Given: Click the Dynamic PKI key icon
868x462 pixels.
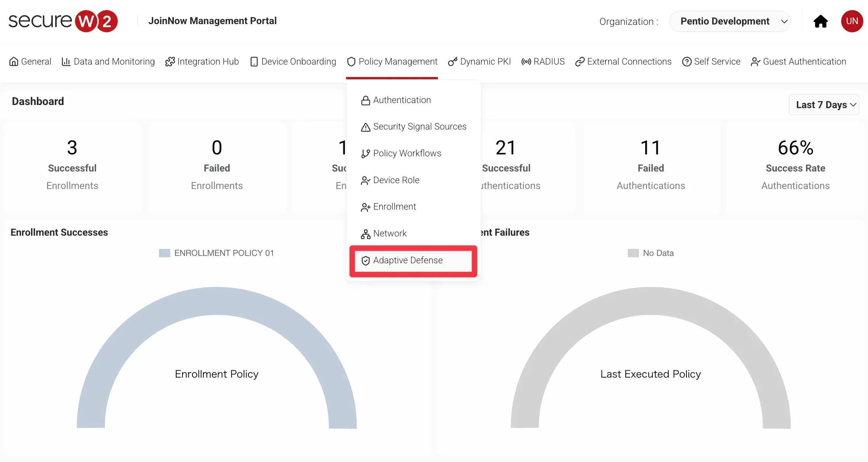Looking at the screenshot, I should click(452, 62).
